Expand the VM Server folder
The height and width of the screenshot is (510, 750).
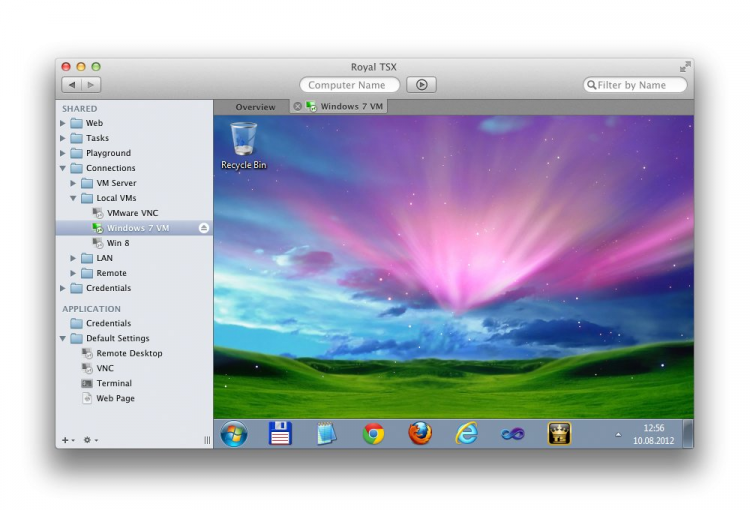[73, 183]
